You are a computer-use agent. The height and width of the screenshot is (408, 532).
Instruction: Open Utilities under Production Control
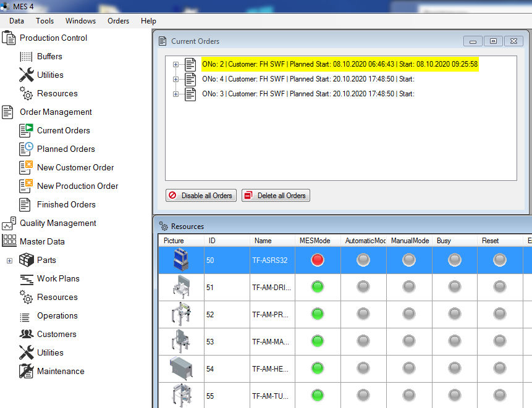tap(27, 75)
